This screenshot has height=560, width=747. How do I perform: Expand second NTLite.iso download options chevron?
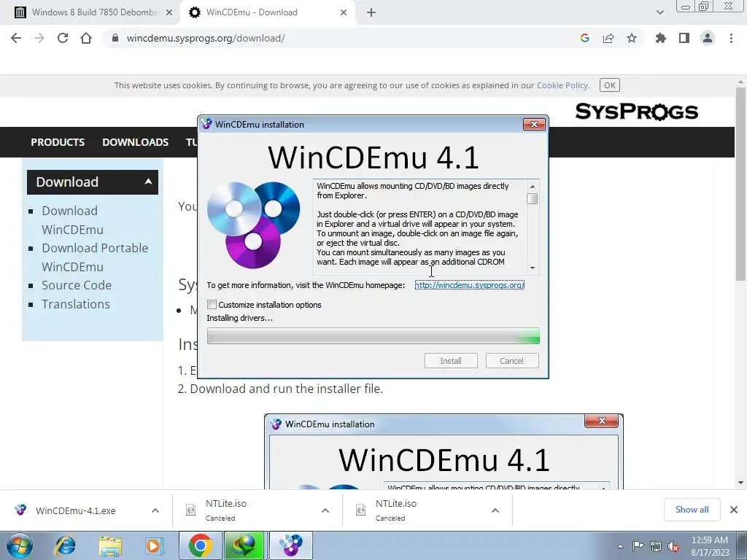[x=495, y=510]
